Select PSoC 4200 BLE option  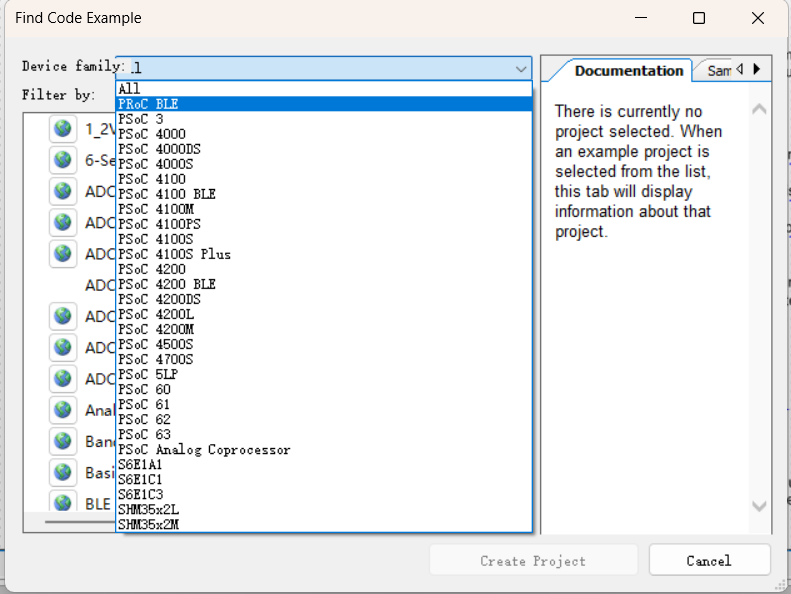[x=324, y=284]
